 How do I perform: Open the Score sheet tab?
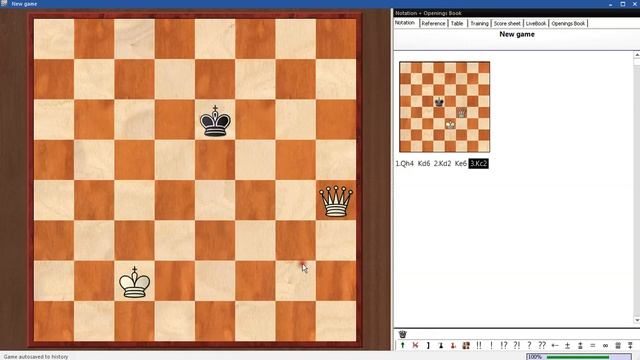tap(507, 24)
